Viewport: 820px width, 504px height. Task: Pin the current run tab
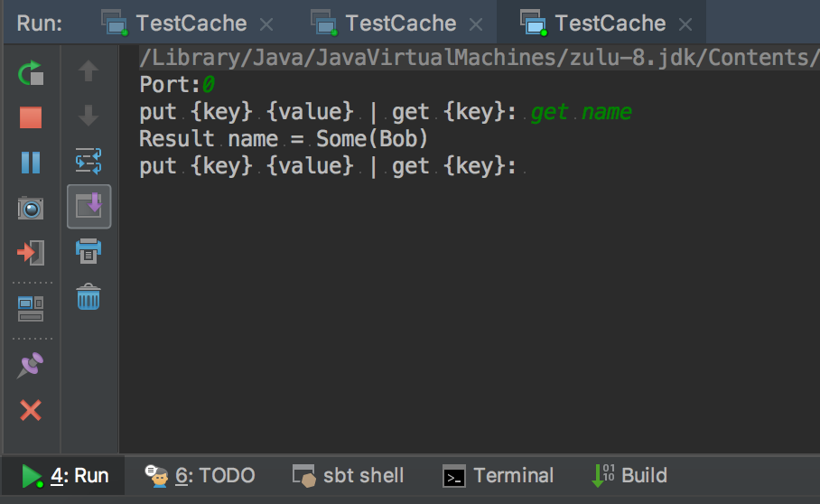[31, 365]
